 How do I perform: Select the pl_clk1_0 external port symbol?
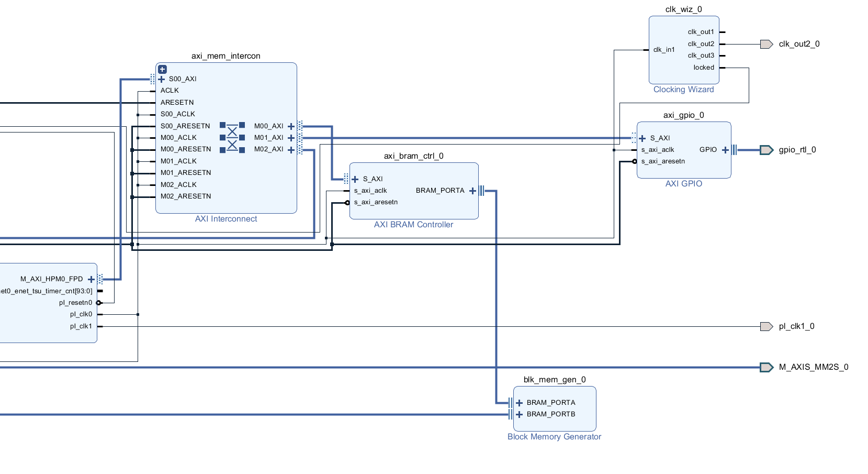click(766, 326)
